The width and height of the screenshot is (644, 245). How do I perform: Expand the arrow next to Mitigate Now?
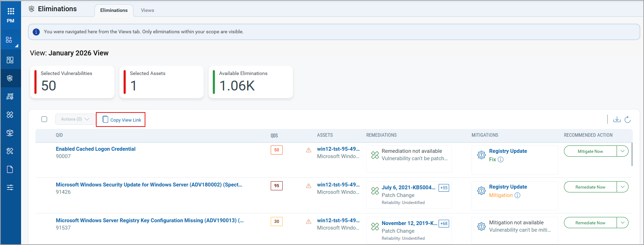click(622, 151)
